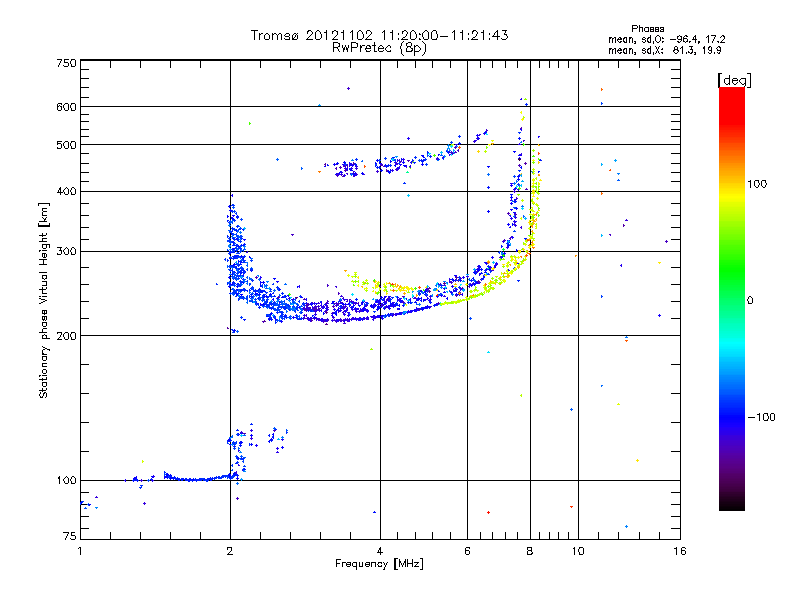This screenshot has height=600, width=800.
Task: Click the y-axis '100' tick label
Action: (67, 481)
